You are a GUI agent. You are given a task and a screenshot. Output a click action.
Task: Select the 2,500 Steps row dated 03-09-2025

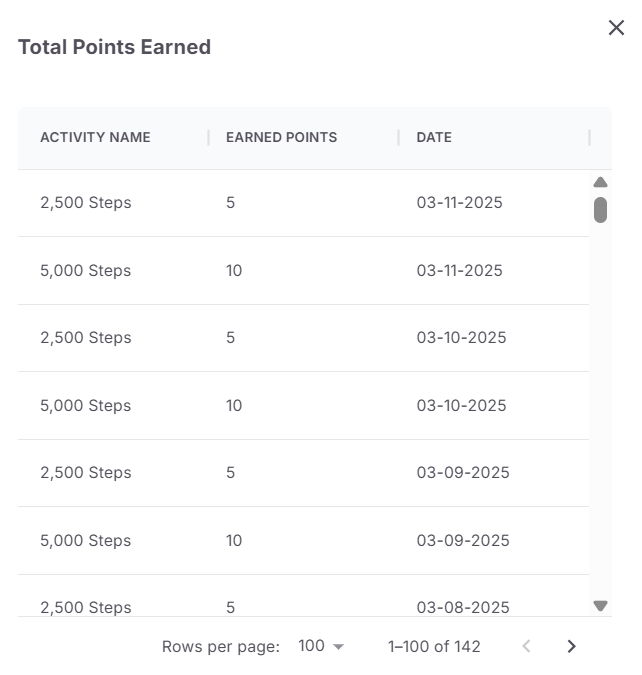click(x=304, y=473)
